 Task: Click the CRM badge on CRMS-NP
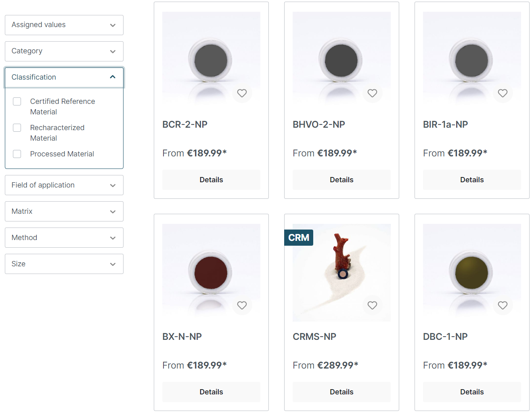[299, 238]
